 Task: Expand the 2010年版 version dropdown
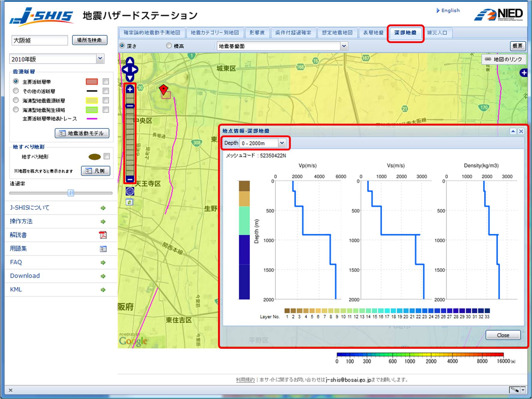[x=100, y=59]
